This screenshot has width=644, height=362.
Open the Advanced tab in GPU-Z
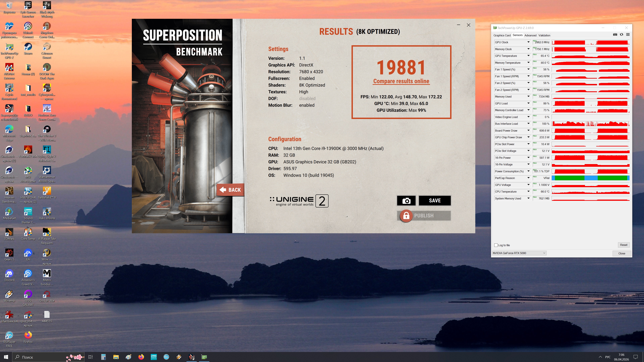530,36
